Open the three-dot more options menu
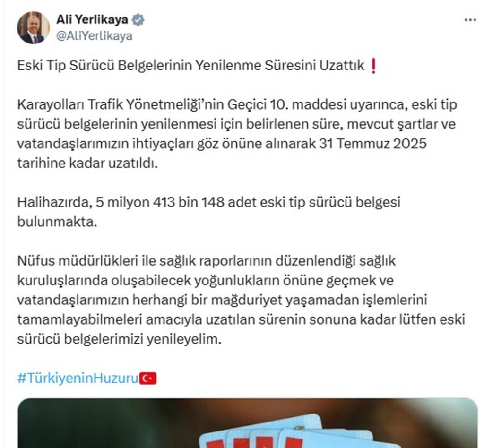 tap(470, 20)
